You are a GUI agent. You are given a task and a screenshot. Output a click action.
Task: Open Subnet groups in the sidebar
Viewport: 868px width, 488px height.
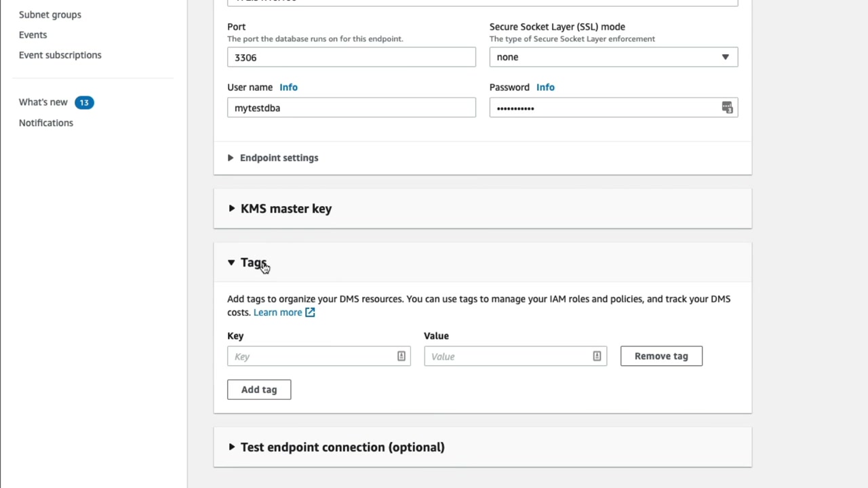[50, 14]
